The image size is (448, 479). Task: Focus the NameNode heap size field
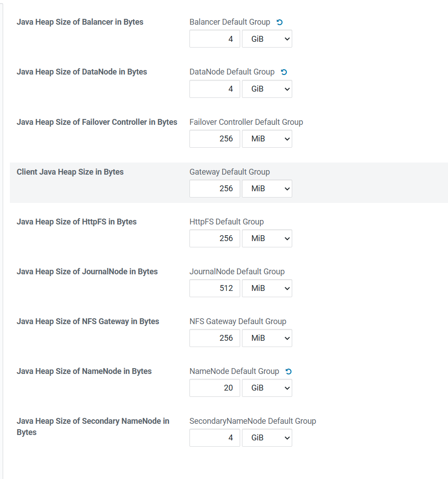click(x=215, y=388)
